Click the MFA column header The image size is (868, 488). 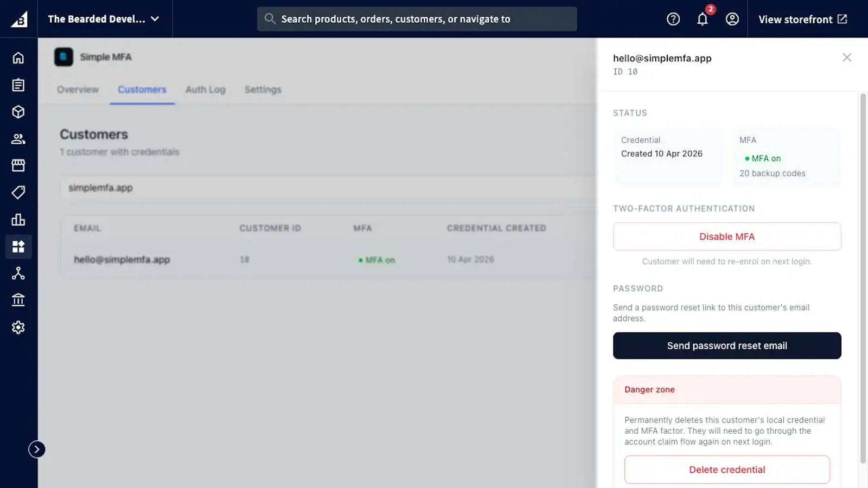(x=363, y=228)
